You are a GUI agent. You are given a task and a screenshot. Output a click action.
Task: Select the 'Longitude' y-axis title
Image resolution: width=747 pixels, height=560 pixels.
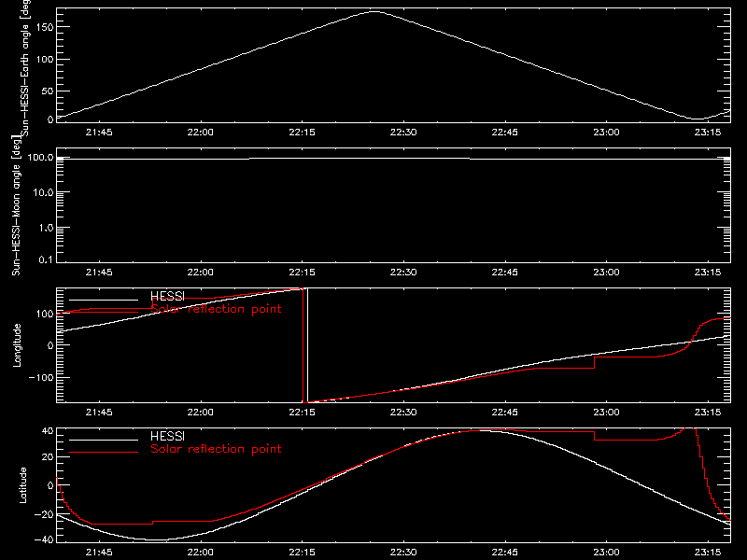17,345
